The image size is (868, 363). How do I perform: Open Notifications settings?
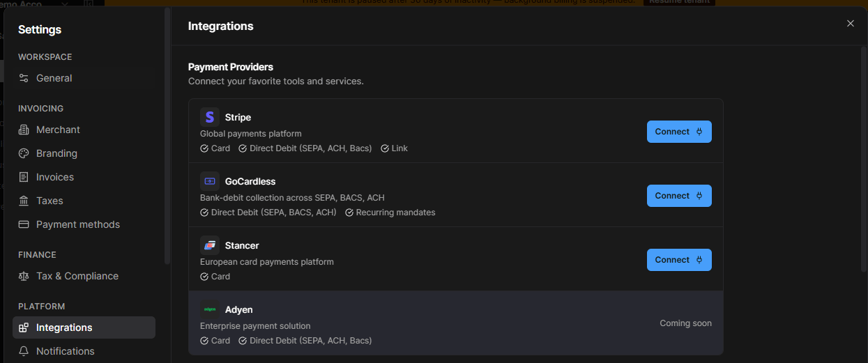(84, 351)
